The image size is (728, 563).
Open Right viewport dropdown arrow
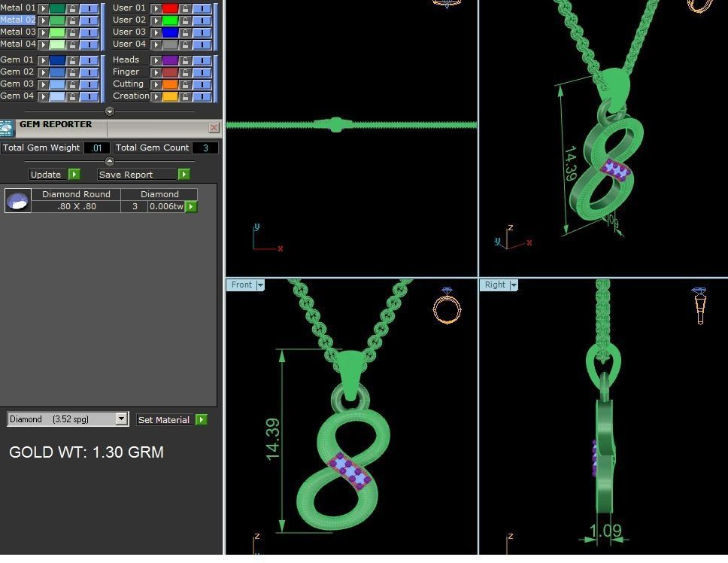[x=513, y=285]
